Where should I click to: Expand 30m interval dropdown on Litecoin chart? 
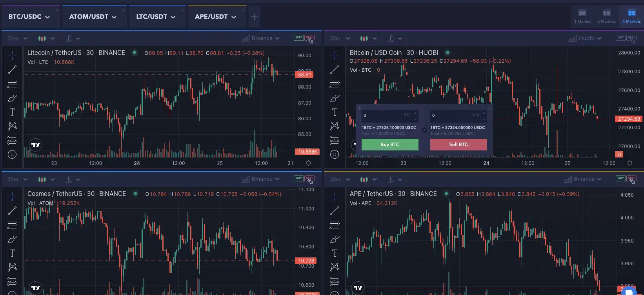17,38
